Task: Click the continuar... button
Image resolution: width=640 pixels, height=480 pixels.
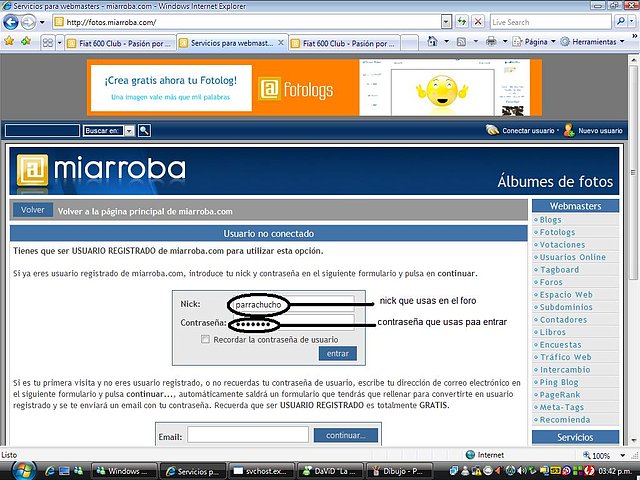Action: click(346, 436)
